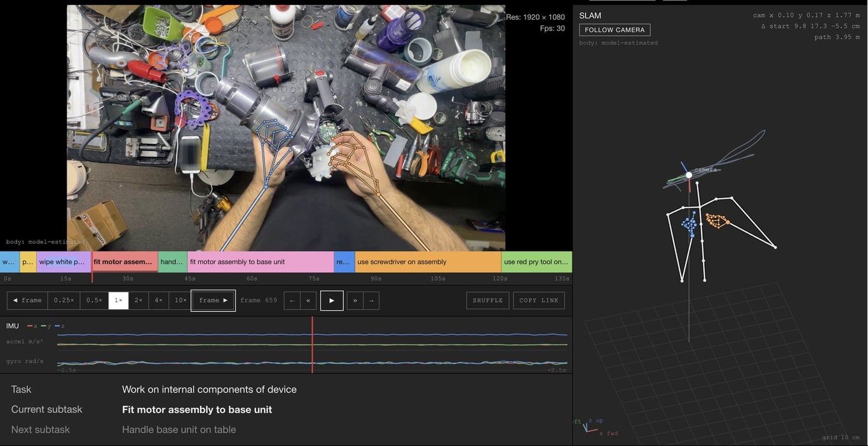Click the 'Res: 1920 × 1080' label
The image size is (868, 446).
(535, 17)
